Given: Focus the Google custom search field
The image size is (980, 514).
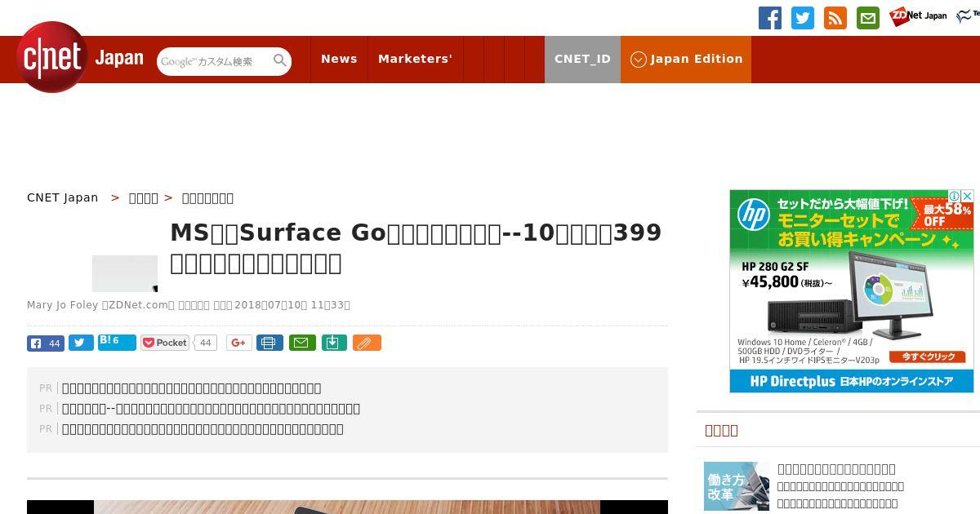Looking at the screenshot, I should coord(216,61).
